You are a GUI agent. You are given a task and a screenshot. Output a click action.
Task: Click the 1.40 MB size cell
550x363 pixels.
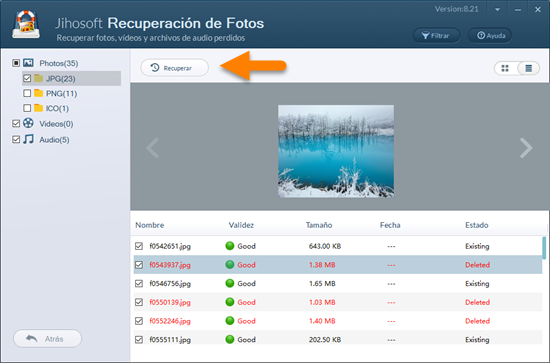(322, 321)
